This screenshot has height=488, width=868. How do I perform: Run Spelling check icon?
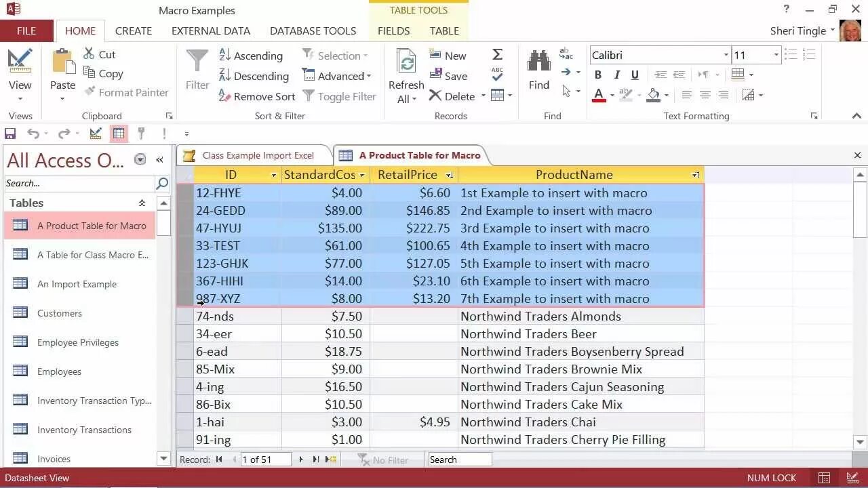[497, 73]
